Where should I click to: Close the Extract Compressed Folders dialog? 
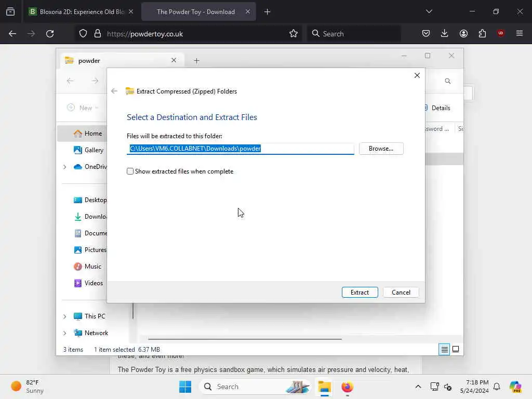[x=417, y=75]
